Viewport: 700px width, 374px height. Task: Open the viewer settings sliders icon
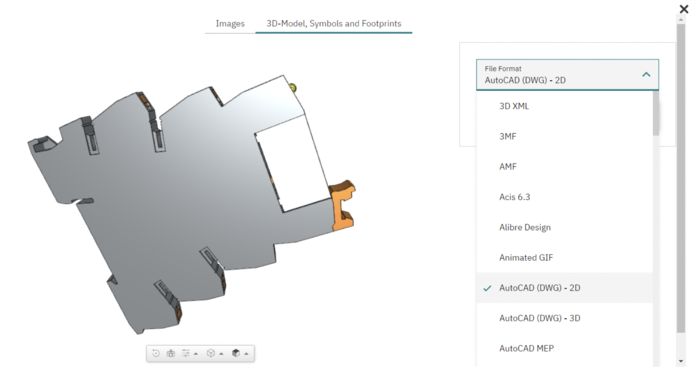pyautogui.click(x=186, y=353)
